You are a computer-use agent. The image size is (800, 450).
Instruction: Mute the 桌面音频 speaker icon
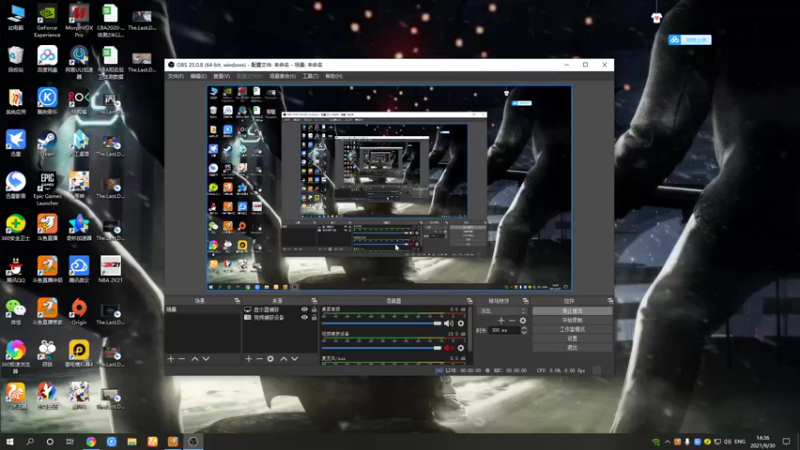(449, 323)
